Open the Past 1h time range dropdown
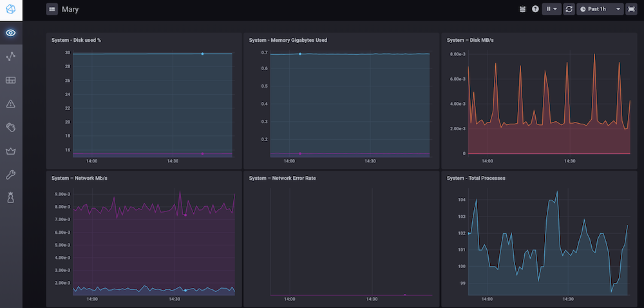Image resolution: width=644 pixels, height=308 pixels. [600, 9]
